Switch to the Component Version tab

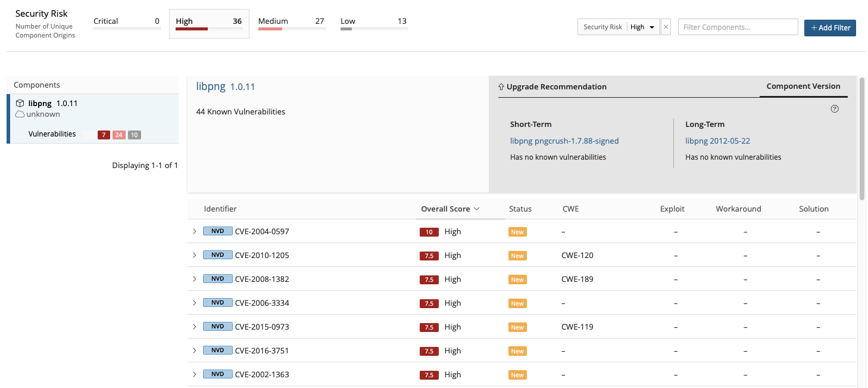tap(803, 86)
